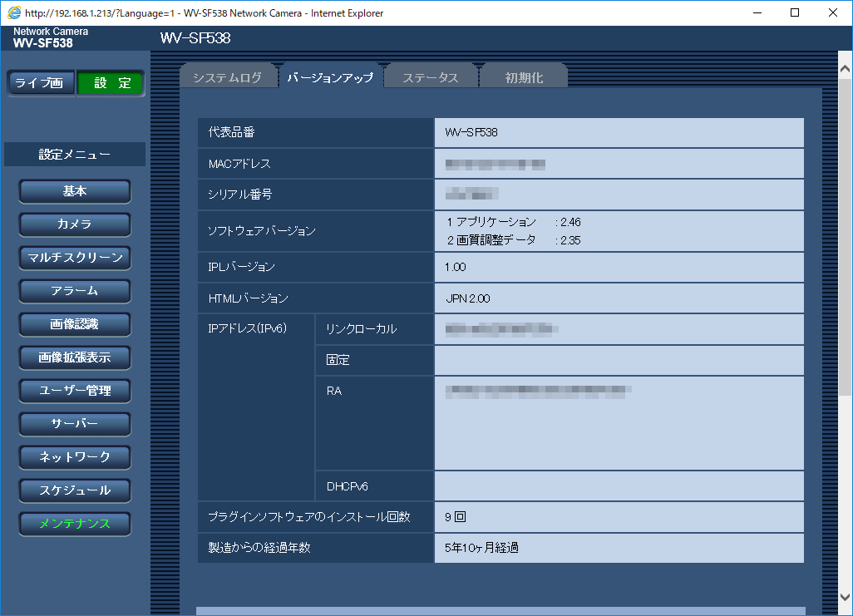This screenshot has width=853, height=616.
Task: Select the メンテナンス menu button
Action: click(x=75, y=524)
